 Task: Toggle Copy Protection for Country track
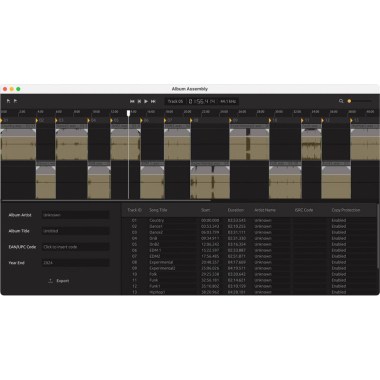point(339,220)
